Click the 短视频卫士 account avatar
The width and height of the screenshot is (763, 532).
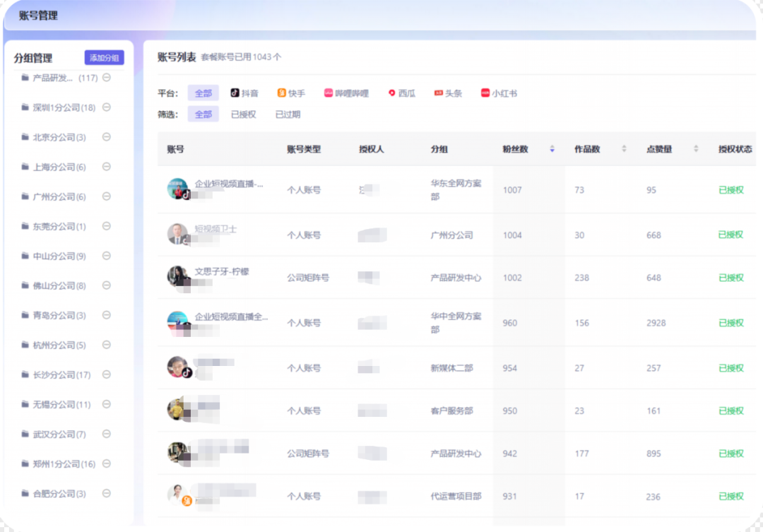177,233
